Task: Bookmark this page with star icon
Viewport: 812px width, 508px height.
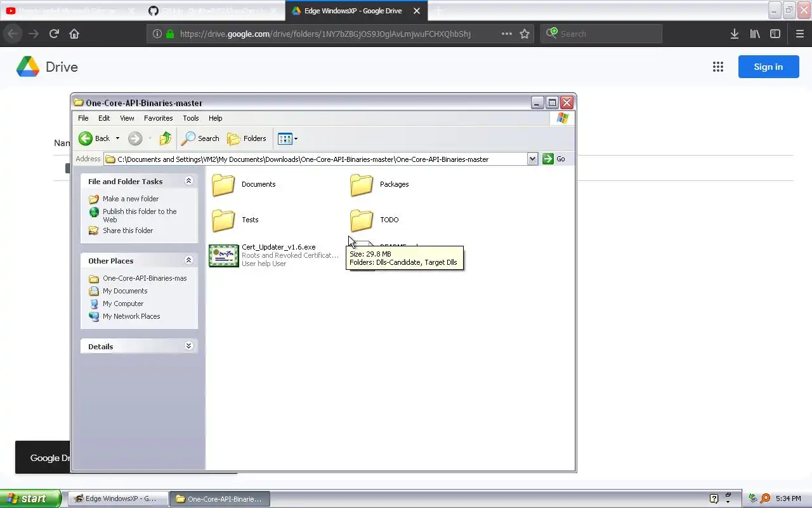Action: 525,34
